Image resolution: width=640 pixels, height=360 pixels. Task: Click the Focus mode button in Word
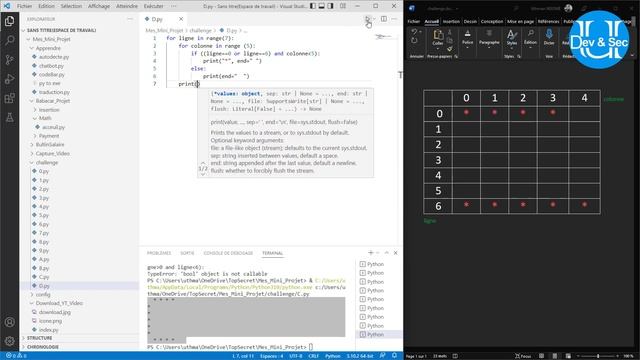click(x=523, y=356)
